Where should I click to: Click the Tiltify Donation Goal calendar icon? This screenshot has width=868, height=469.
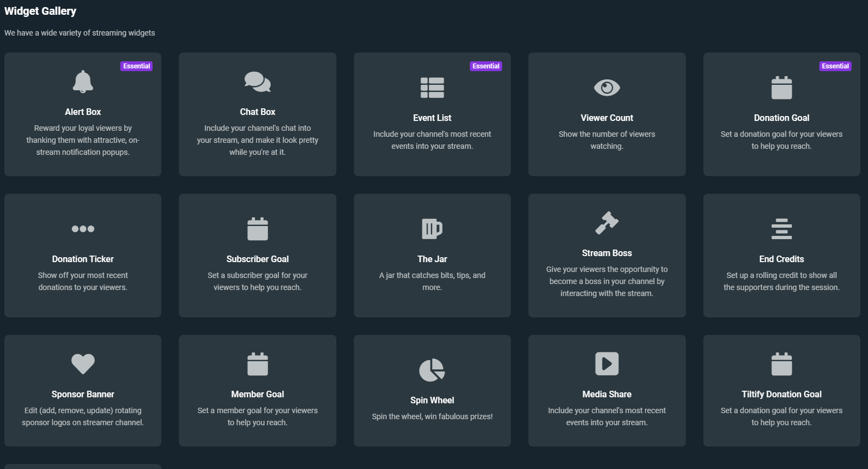pos(782,364)
